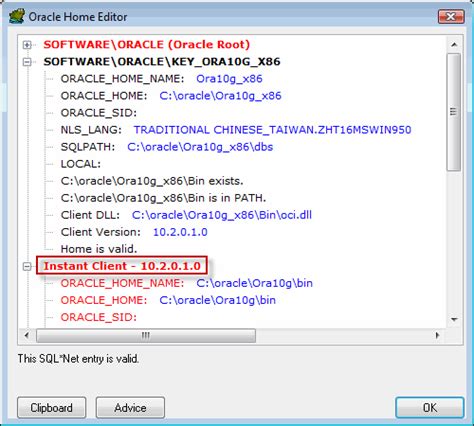Click the Toad frog icon in title bar

pyautogui.click(x=17, y=17)
